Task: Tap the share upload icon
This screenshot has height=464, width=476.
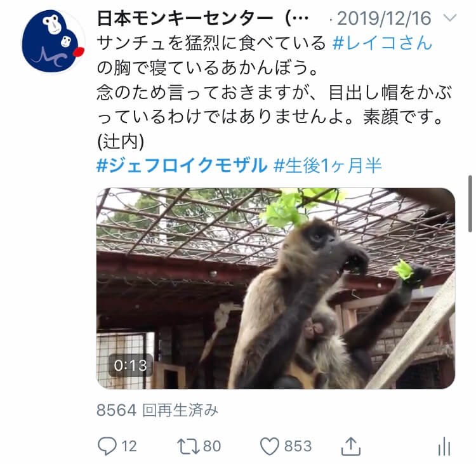Action: coord(351,446)
